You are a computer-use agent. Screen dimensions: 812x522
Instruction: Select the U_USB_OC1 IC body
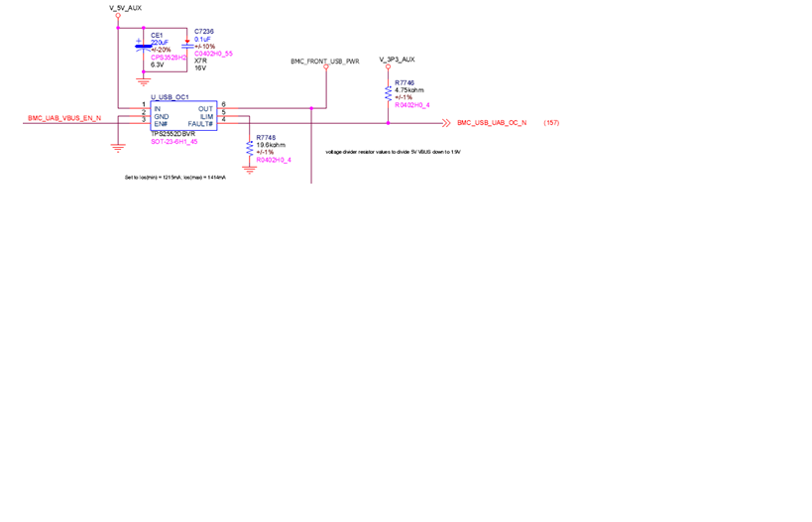[183, 115]
